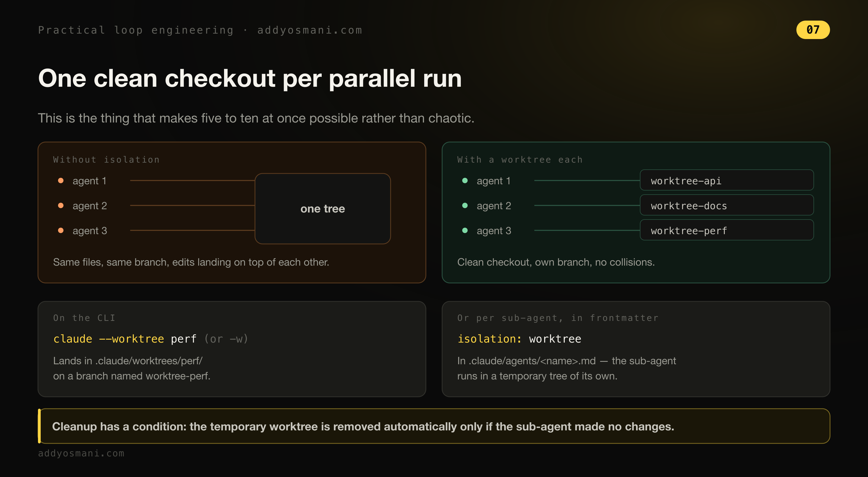Click the footer 'addyosmani.com' text
Image resolution: width=868 pixels, height=477 pixels.
(81, 453)
